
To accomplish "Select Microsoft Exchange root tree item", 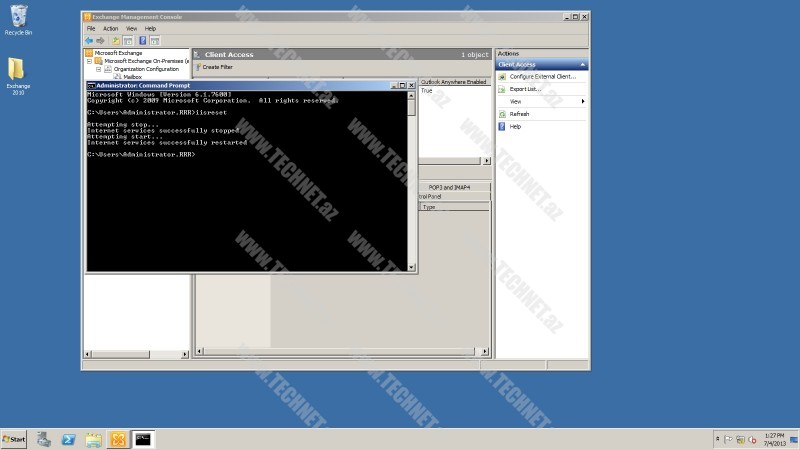I will (118, 53).
